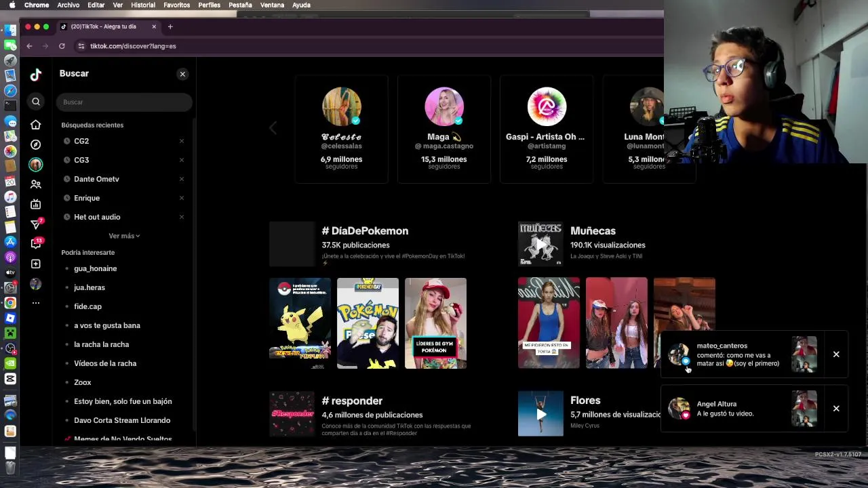Select recent search Dante Ometv
Viewport: 868px width, 488px height.
(x=96, y=179)
